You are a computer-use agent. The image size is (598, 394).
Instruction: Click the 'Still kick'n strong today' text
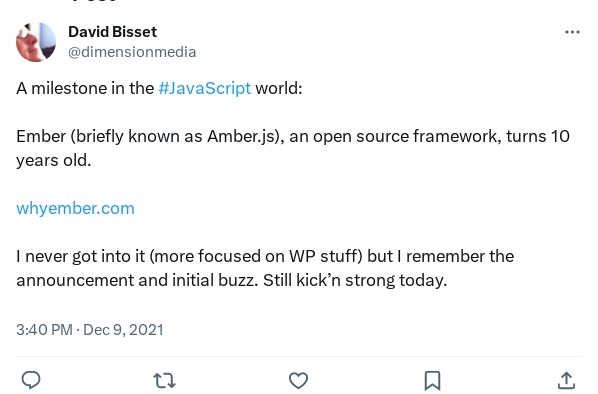tap(355, 280)
